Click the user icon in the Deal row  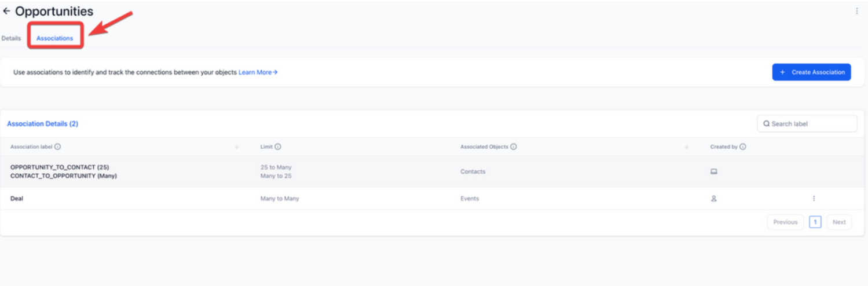[714, 199]
